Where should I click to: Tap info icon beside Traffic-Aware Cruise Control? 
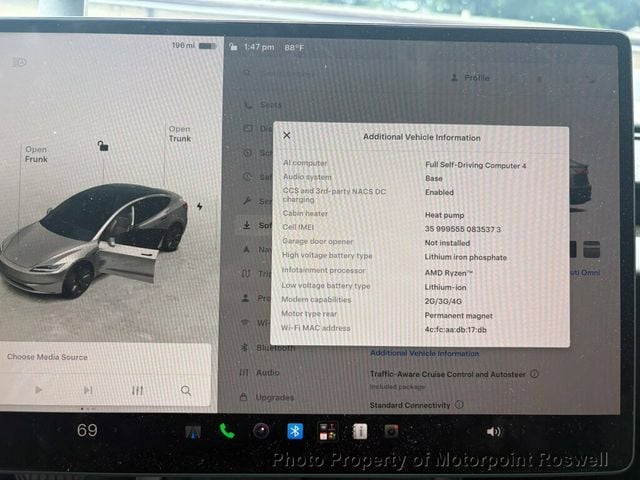(x=534, y=373)
